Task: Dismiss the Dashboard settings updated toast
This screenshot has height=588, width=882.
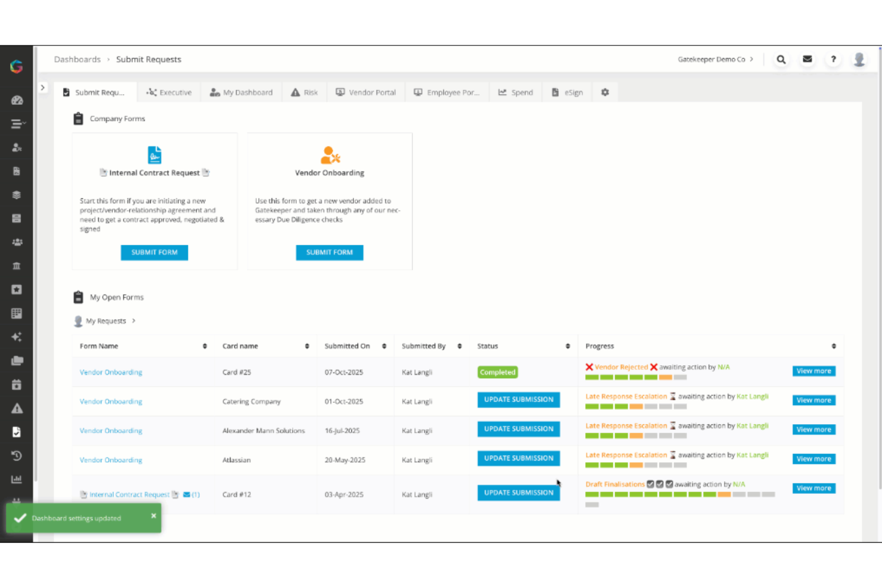Action: [x=153, y=515]
